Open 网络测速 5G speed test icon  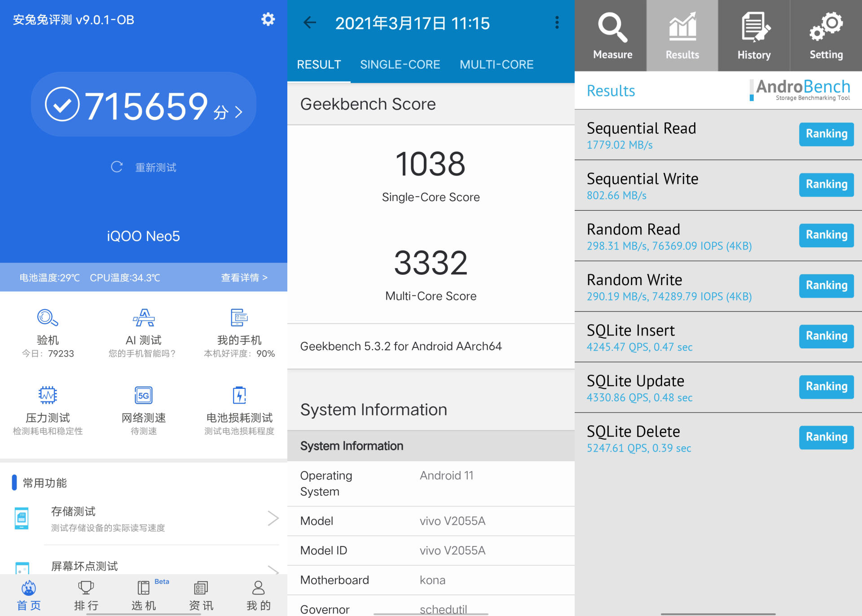point(144,395)
